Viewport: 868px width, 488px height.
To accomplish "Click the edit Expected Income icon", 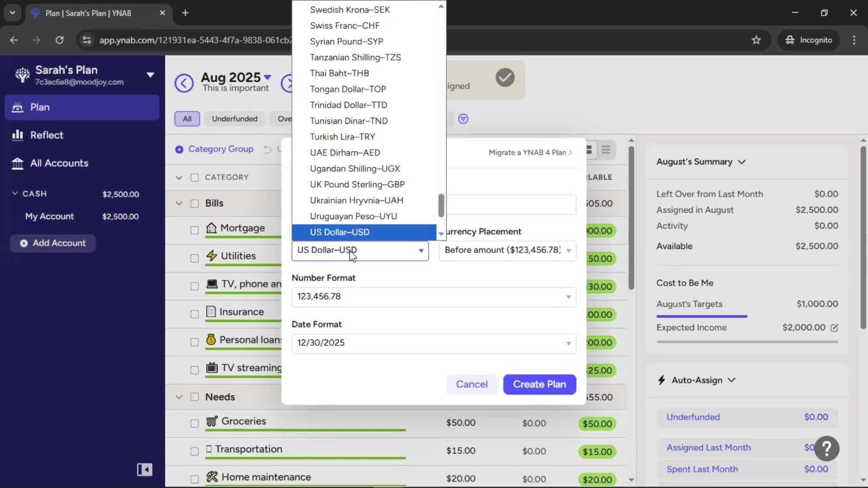I will pos(834,328).
